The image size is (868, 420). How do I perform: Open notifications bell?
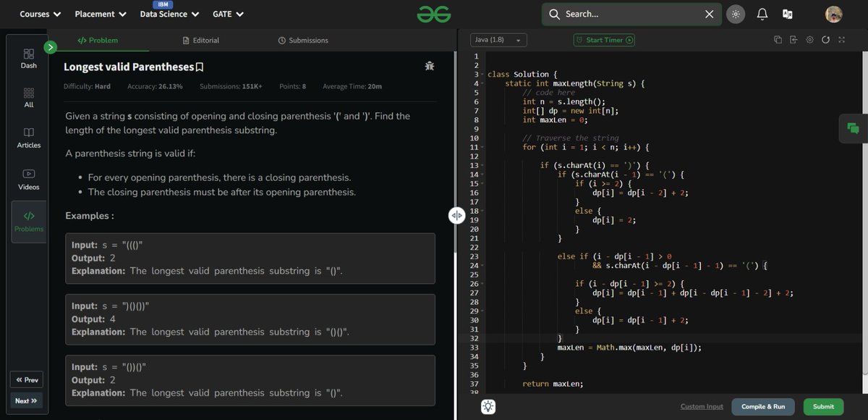762,14
